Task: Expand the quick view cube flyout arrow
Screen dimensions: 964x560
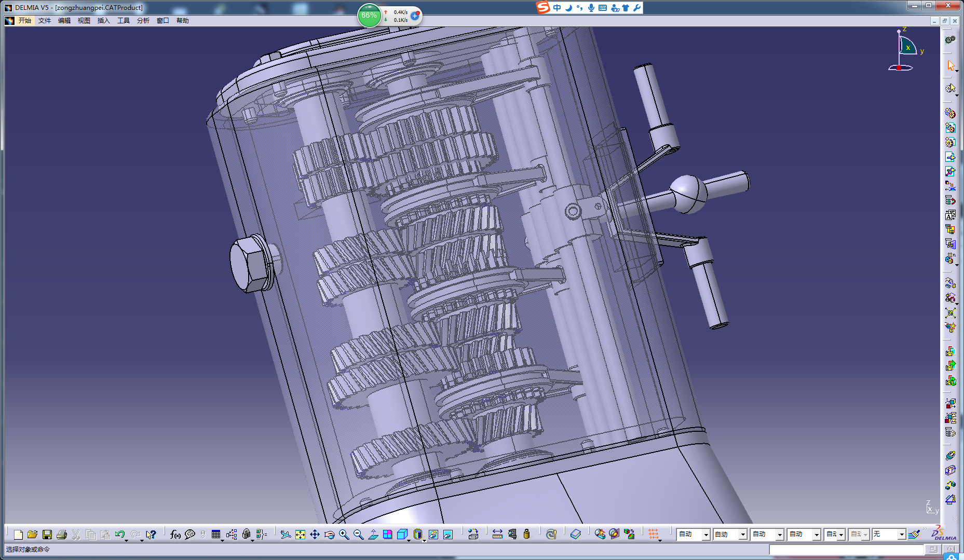Action: [409, 540]
